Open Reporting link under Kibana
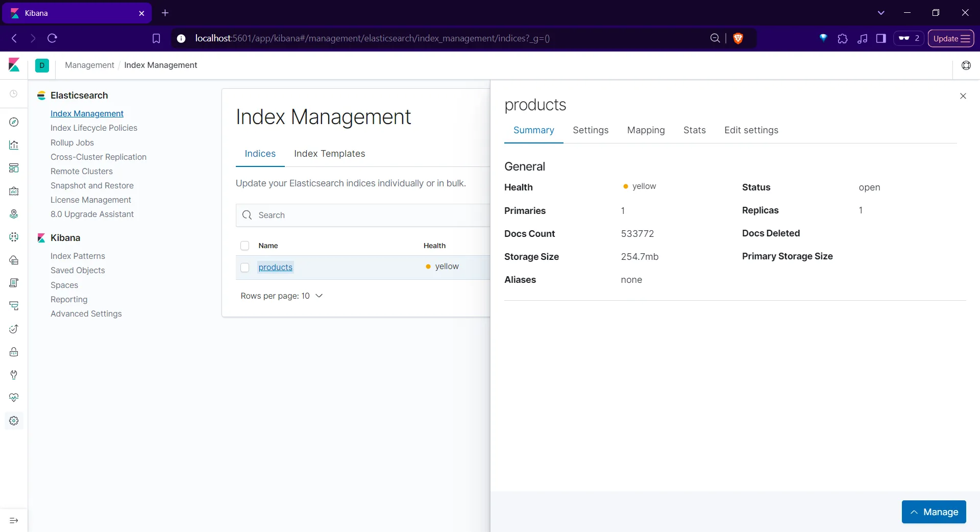980x532 pixels. coord(69,299)
